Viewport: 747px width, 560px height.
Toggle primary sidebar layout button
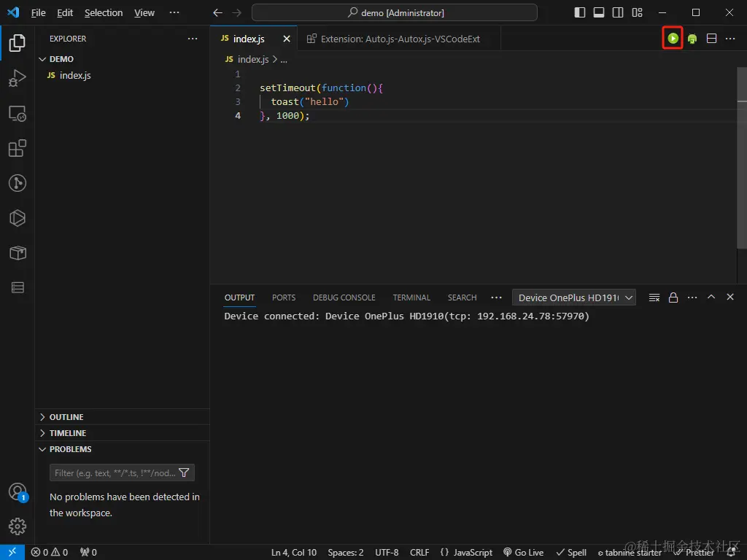(x=580, y=12)
